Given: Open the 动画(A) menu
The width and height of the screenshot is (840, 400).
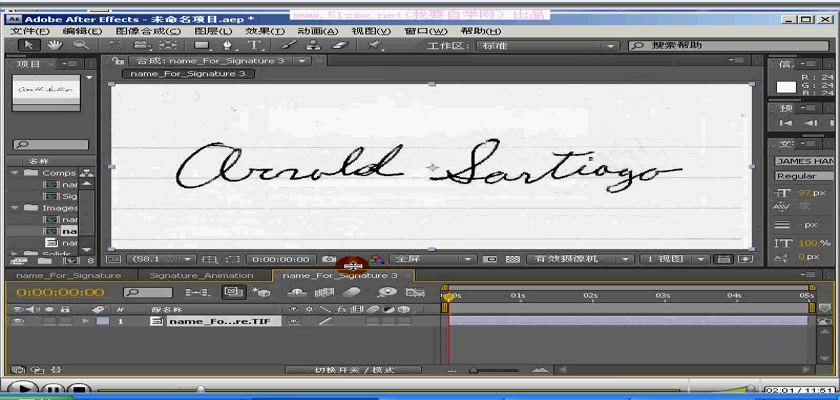Looking at the screenshot, I should pos(318,31).
